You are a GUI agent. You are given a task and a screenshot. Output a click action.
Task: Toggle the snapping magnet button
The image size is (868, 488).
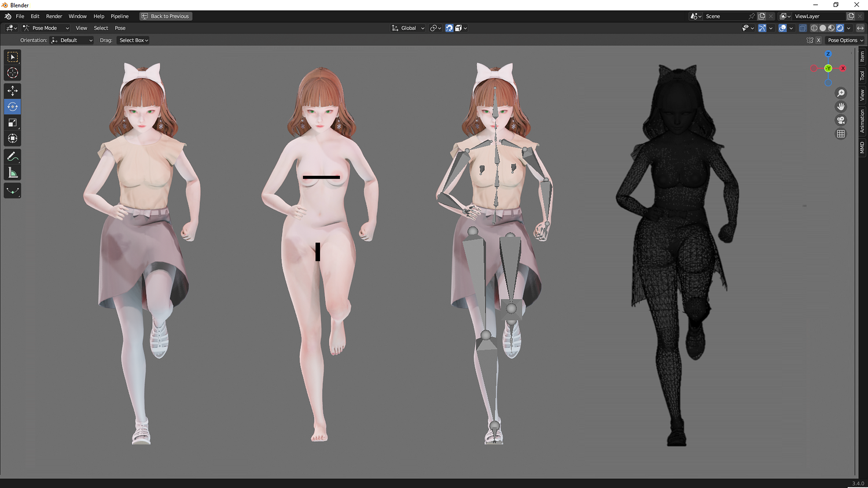(449, 28)
